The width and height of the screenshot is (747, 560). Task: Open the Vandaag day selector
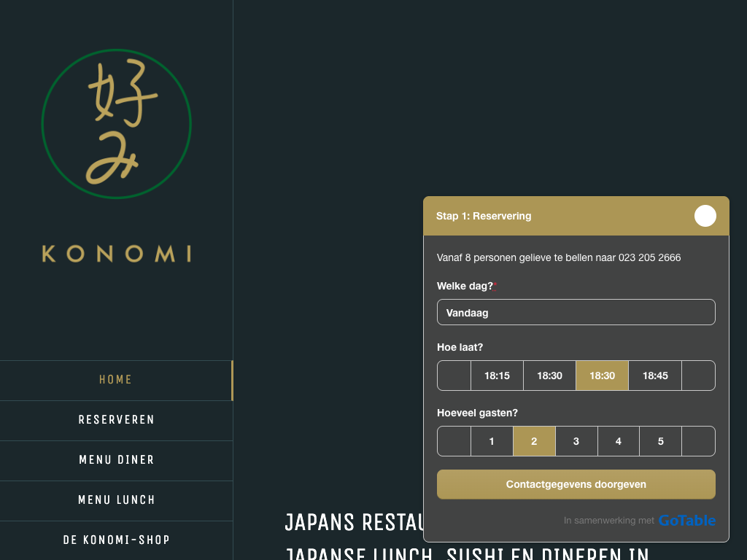(576, 312)
